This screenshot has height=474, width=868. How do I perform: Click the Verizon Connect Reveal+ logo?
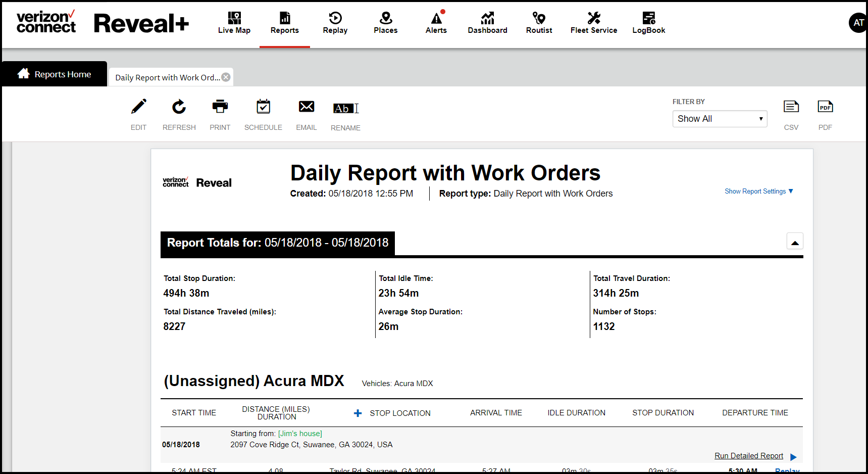[103, 23]
